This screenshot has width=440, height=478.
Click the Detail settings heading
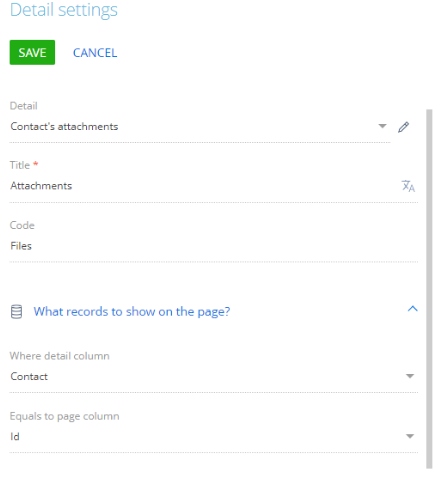(x=64, y=10)
